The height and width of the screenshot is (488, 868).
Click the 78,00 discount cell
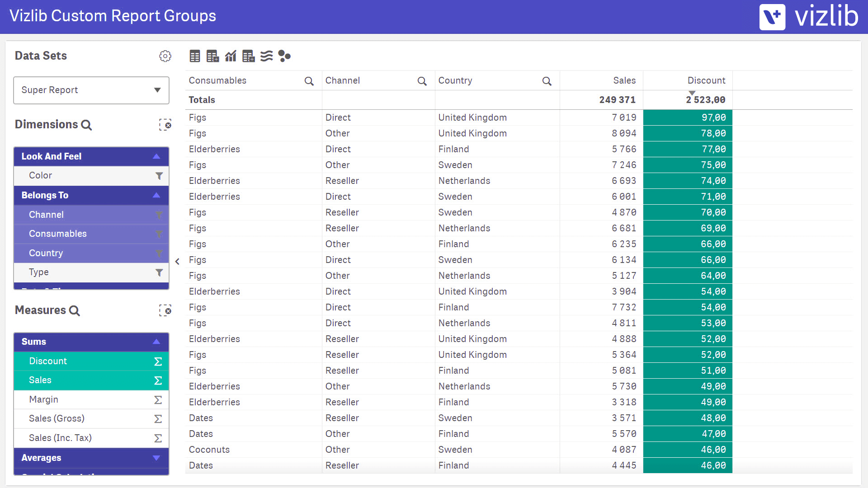point(688,133)
